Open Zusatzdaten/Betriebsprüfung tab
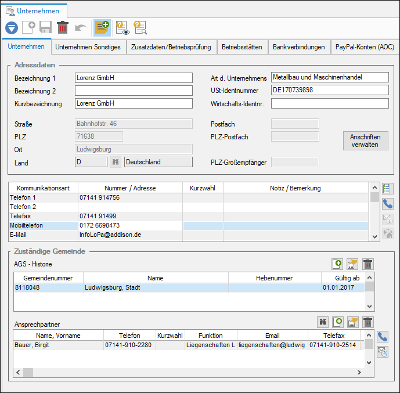 coord(171,47)
